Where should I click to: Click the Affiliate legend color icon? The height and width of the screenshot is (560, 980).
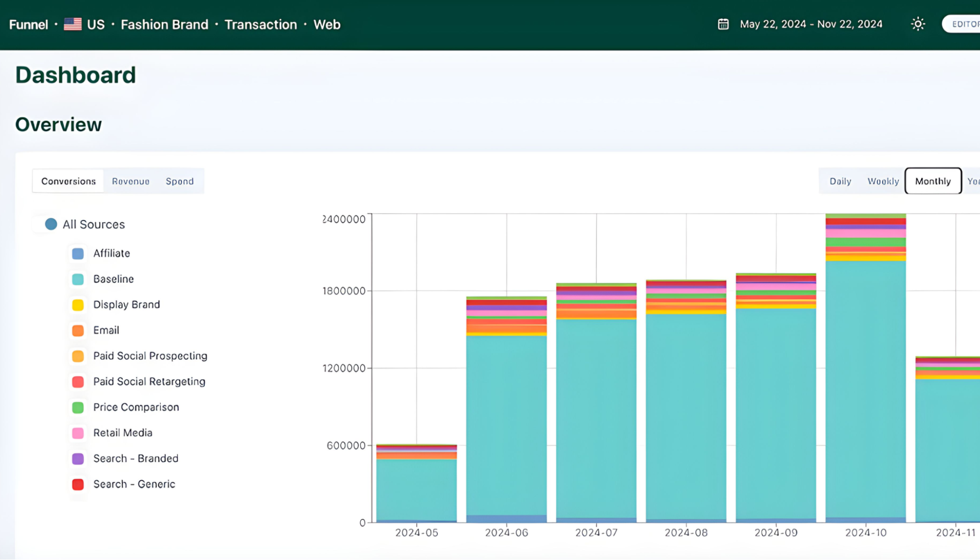(77, 253)
